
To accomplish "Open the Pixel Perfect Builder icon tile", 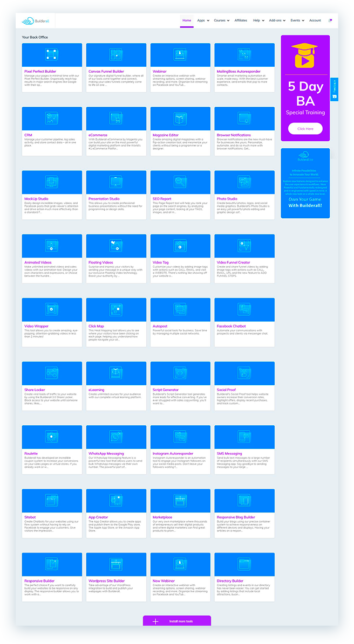I will coord(52,54).
